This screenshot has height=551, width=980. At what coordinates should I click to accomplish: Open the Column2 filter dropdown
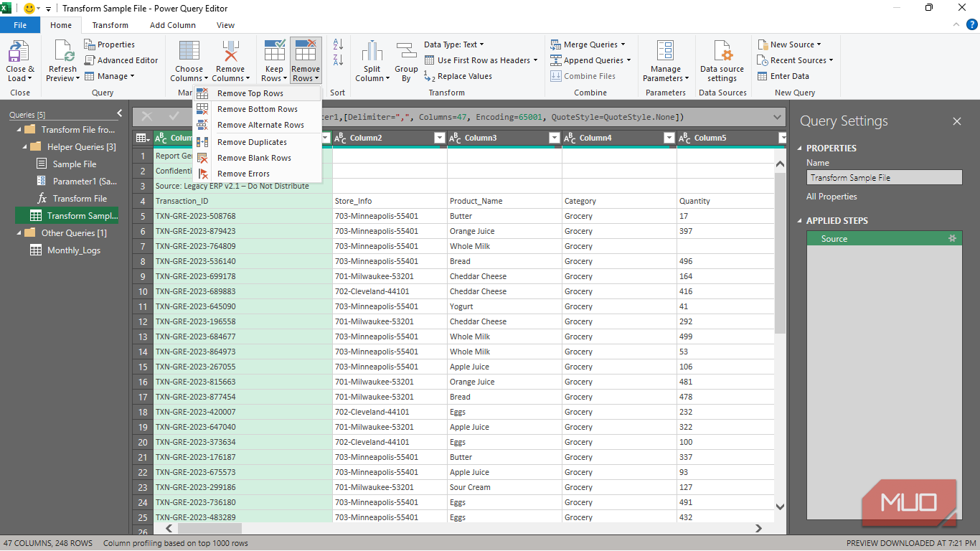coord(440,138)
